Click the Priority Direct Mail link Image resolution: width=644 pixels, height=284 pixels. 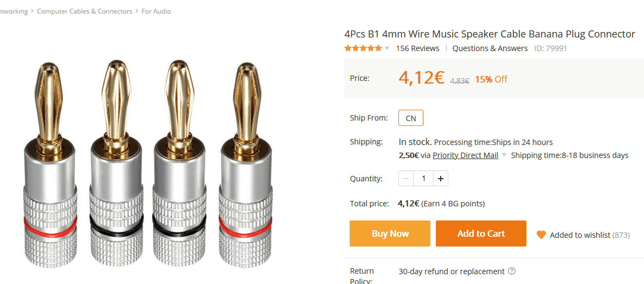click(465, 155)
